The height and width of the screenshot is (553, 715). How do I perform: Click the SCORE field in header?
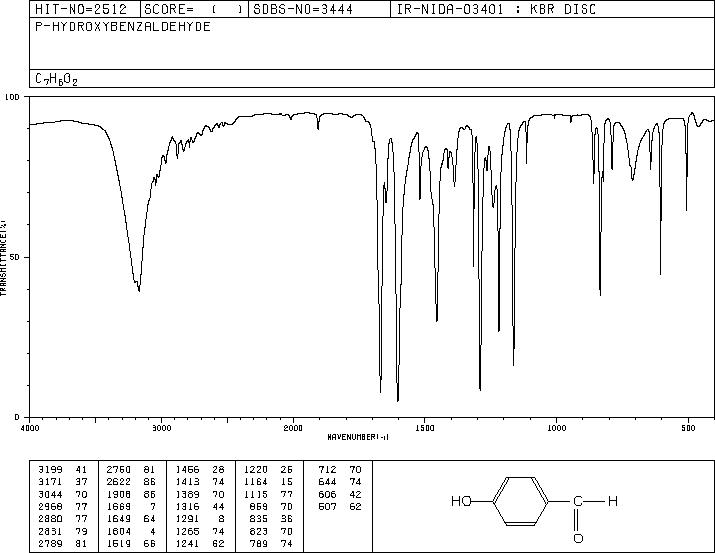coord(194,10)
